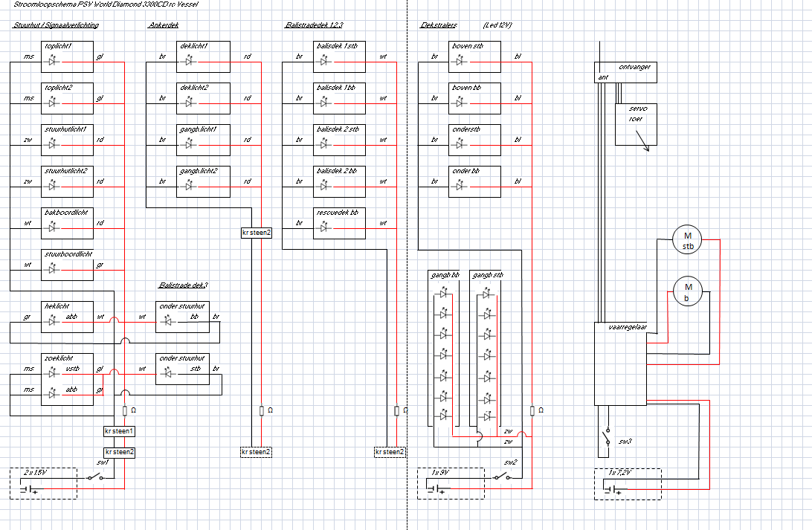
Task: Select the top LED in gangb bb strip
Action: point(443,294)
